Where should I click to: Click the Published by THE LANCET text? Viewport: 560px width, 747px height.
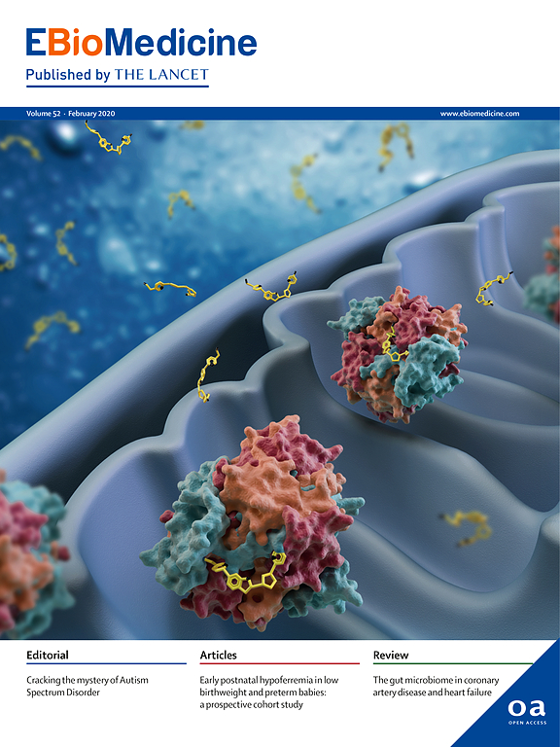[117, 75]
